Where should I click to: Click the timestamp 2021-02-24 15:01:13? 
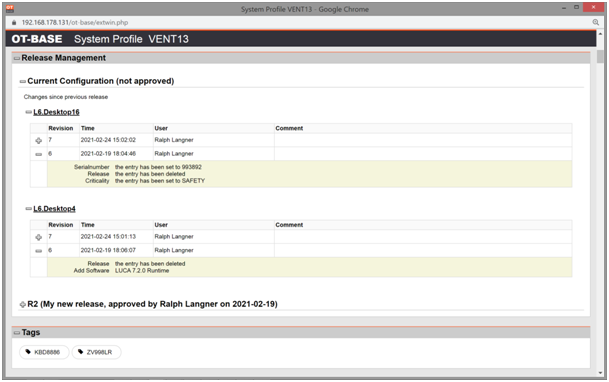point(108,237)
